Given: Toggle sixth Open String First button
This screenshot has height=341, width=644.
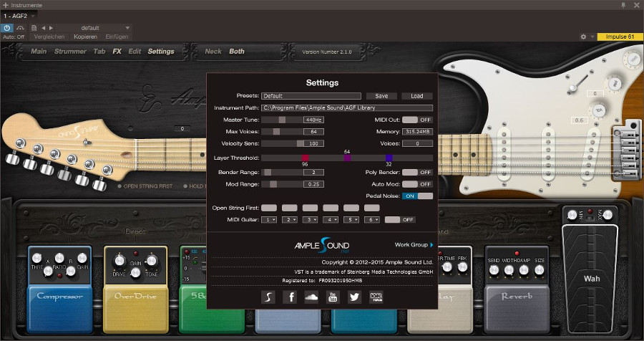Looking at the screenshot, I should pos(371,208).
